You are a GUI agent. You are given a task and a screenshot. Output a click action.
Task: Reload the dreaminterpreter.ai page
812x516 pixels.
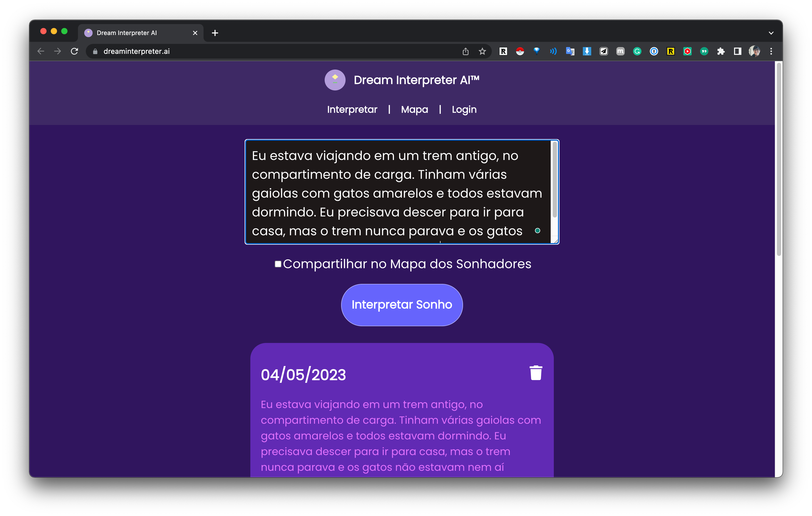click(x=75, y=51)
